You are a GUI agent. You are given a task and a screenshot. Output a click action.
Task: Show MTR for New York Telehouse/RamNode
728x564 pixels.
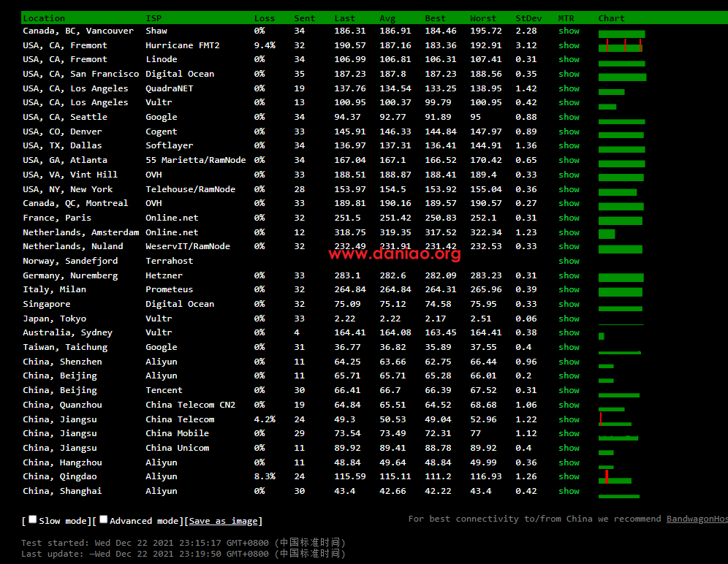click(569, 189)
